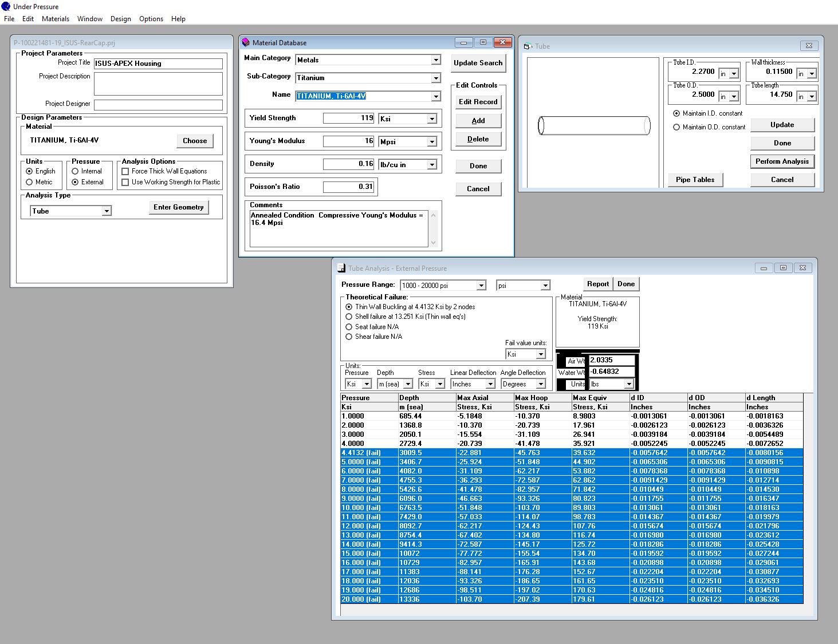Open the Options menu
Image resolution: width=838 pixels, height=644 pixels.
(151, 19)
